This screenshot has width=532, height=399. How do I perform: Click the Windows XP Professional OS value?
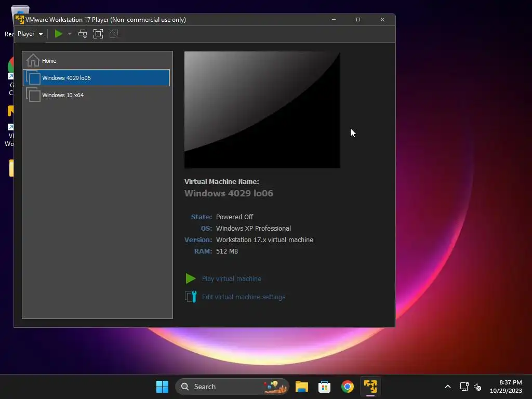click(x=254, y=229)
